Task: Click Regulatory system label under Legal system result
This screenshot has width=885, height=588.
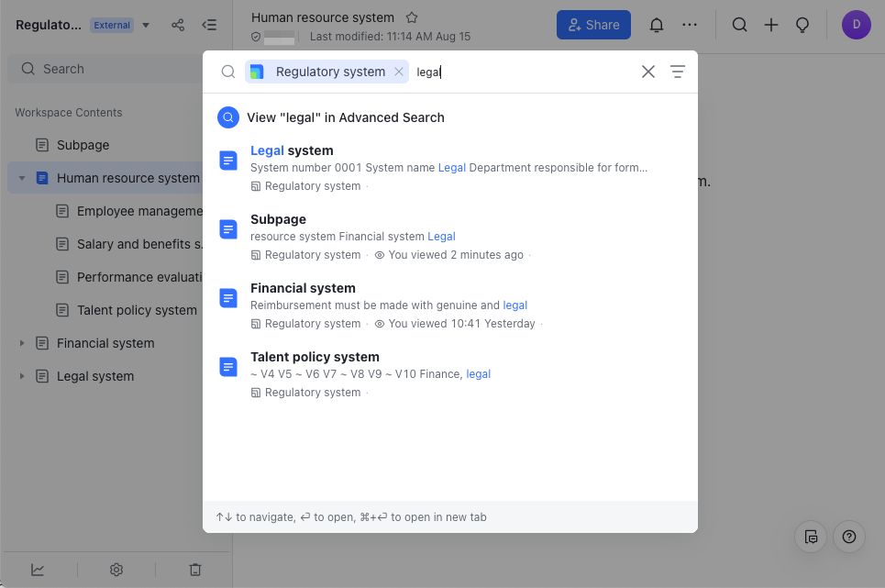Action: [x=313, y=186]
